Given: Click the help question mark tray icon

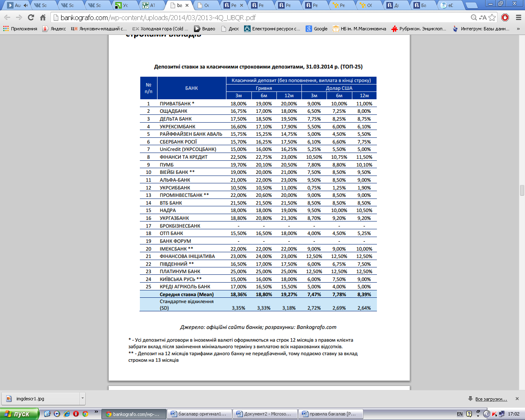Looking at the screenshot, I should (x=469, y=414).
